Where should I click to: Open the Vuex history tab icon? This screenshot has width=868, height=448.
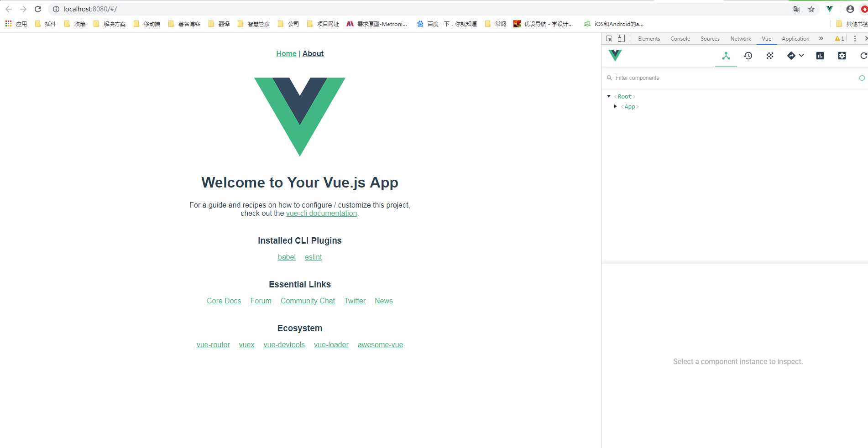[x=748, y=56]
